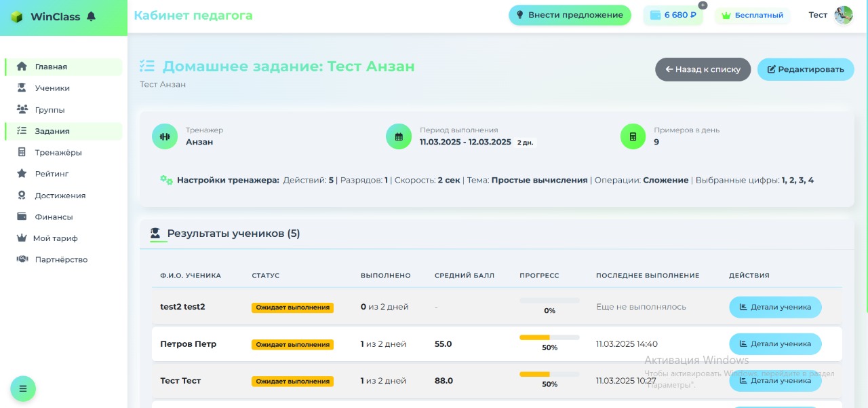Click the 6 680 ₽ balance display
Screen dimensions: 868x408
click(x=673, y=14)
